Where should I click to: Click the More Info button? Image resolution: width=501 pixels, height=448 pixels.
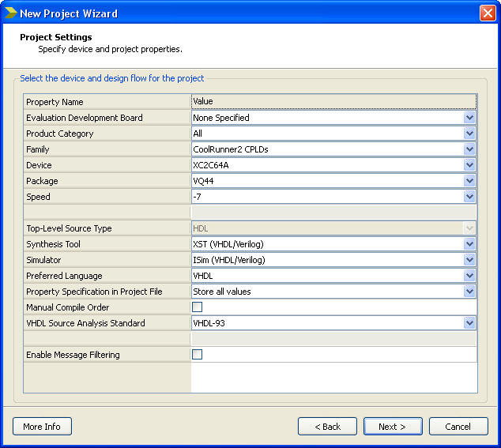[x=42, y=427]
